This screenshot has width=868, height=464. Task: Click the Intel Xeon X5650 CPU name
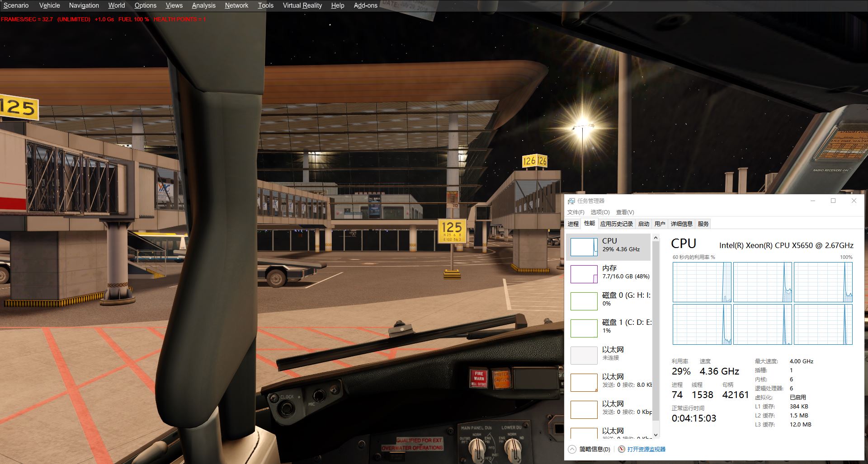786,245
